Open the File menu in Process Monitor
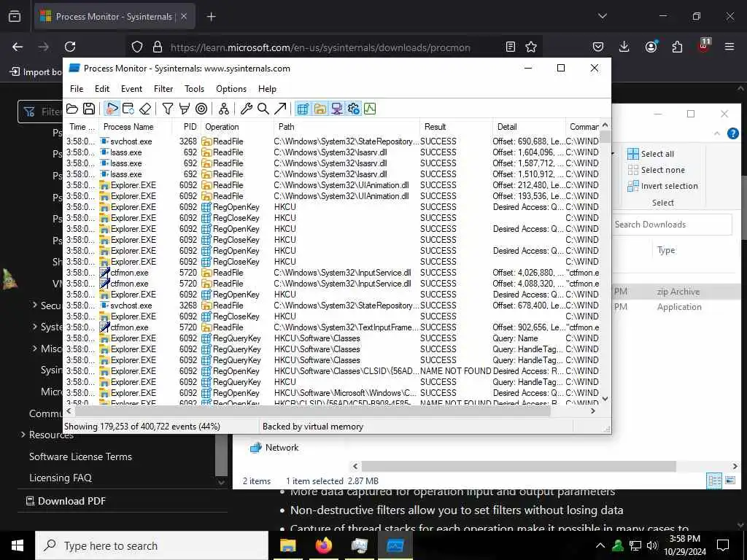The height and width of the screenshot is (560, 747). [77, 89]
